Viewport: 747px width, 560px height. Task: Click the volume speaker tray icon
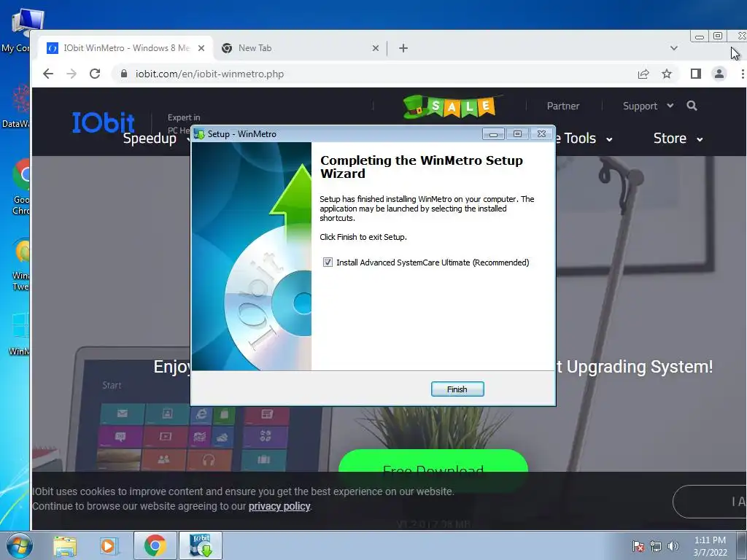point(673,546)
